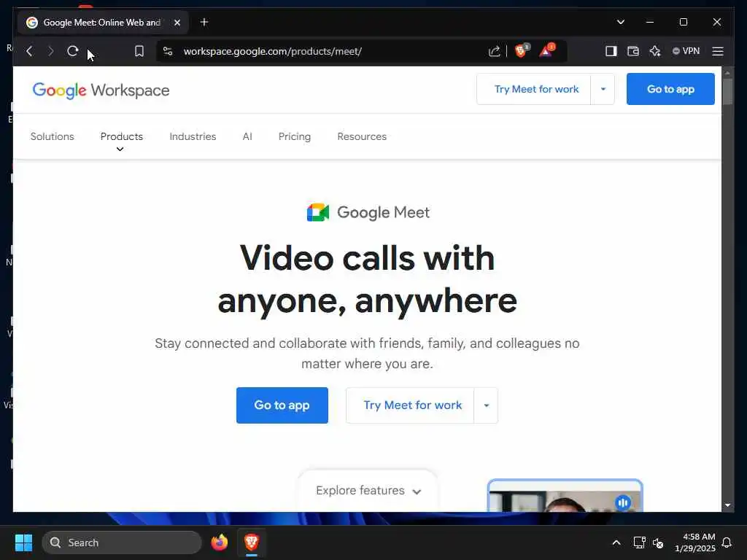Open the Industries menu

(x=193, y=136)
